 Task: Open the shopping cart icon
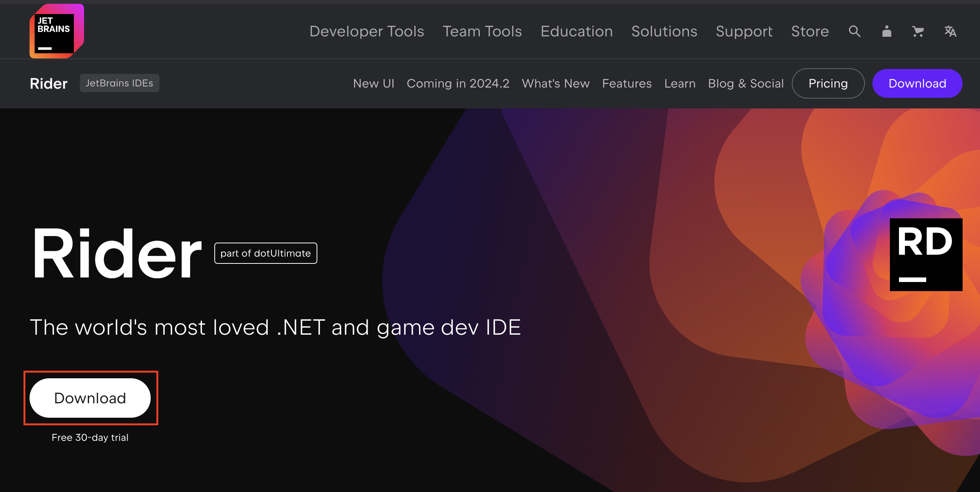click(918, 31)
